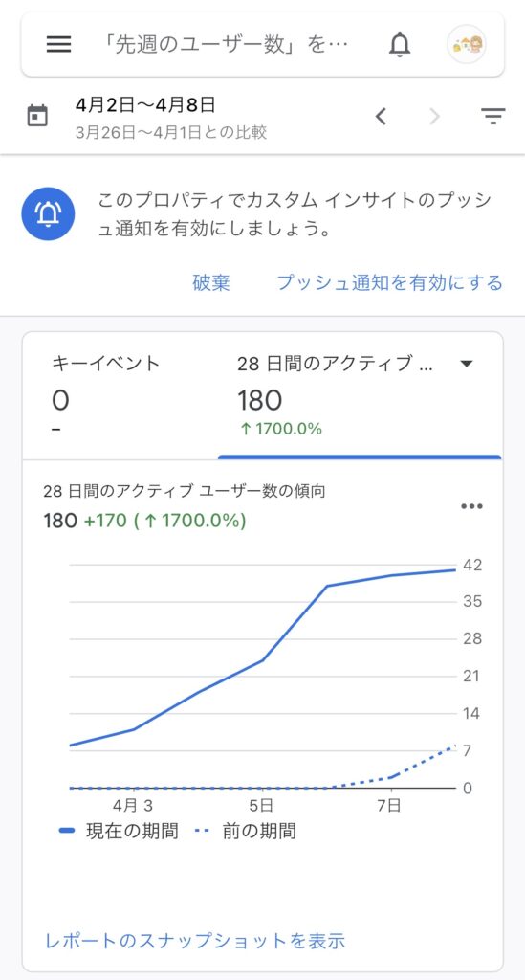Screen dimensions: 525x980
Task: Open three-dot options on trend chart
Action: 471,506
